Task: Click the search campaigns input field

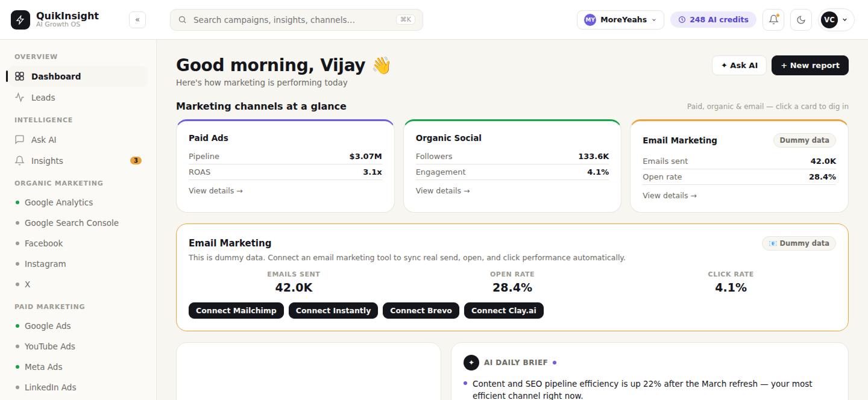Action: pos(297,20)
